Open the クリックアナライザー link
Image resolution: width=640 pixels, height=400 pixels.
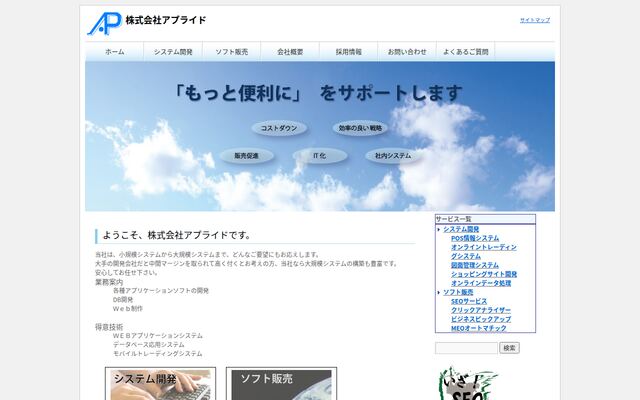click(x=481, y=310)
